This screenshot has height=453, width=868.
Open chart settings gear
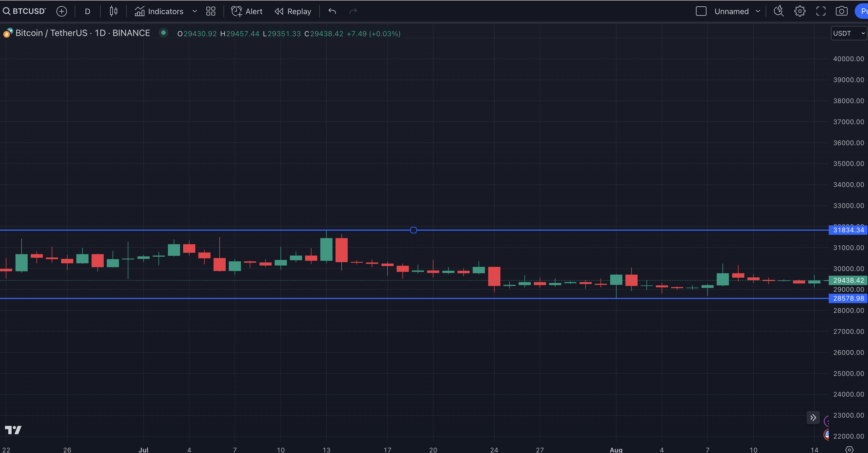(800, 11)
